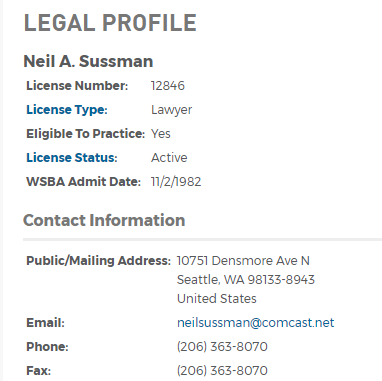Click the Fax number value
Screen dimensions: 382x381
(x=222, y=371)
